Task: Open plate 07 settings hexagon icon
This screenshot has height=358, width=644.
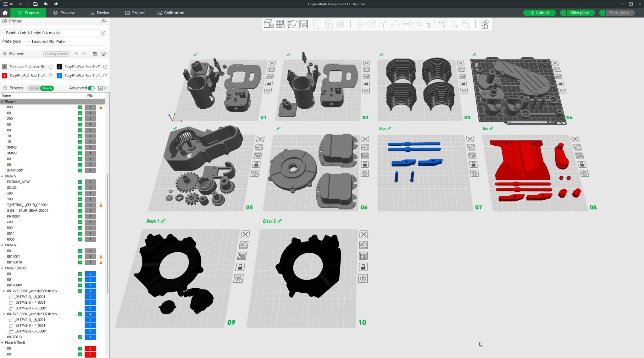Action: (x=474, y=173)
